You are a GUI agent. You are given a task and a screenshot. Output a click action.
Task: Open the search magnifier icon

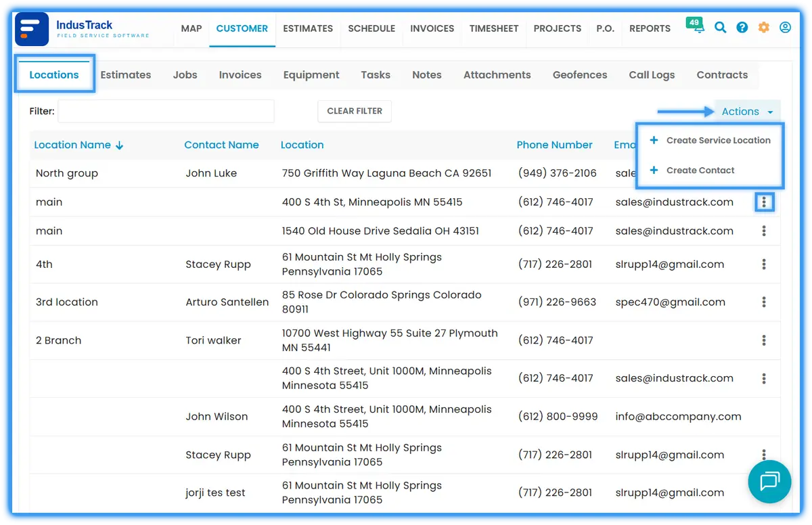[x=721, y=28]
